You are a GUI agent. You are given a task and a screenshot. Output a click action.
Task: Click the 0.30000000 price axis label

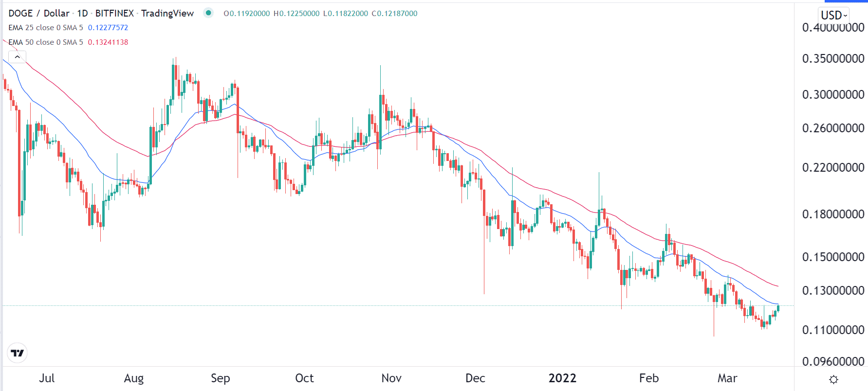point(833,95)
